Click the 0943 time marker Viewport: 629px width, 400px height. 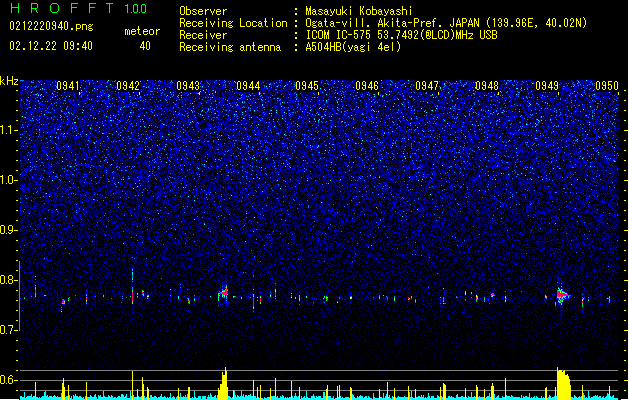(188, 86)
